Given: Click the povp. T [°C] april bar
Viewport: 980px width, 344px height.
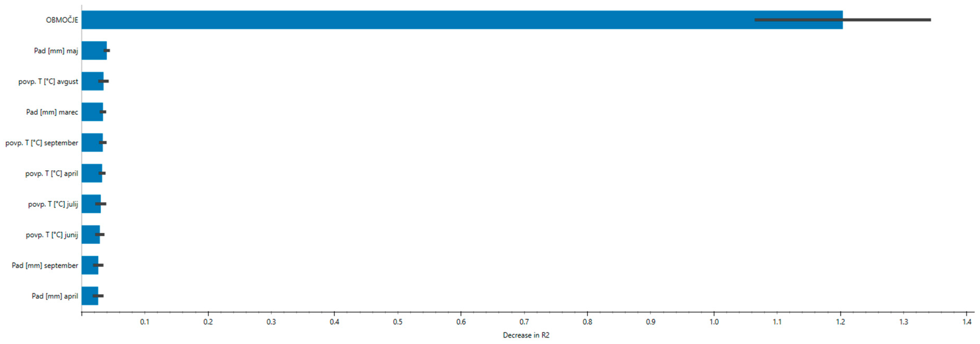Looking at the screenshot, I should (90, 173).
